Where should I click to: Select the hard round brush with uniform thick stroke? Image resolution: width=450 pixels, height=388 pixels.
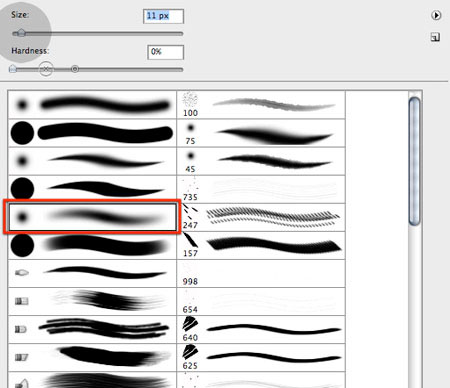point(92,133)
